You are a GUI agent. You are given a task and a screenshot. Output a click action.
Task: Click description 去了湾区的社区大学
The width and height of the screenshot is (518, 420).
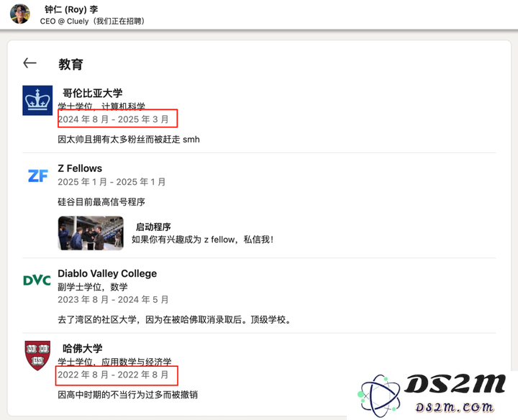tap(174, 319)
